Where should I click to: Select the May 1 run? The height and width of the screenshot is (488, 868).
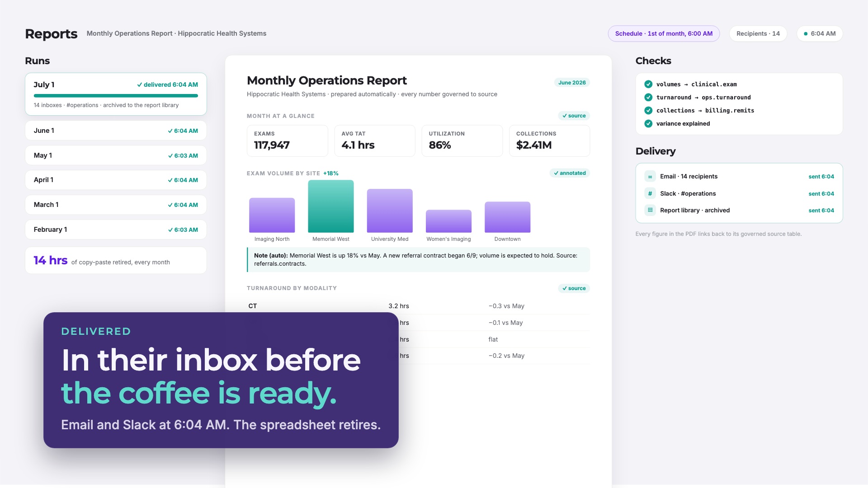(116, 155)
